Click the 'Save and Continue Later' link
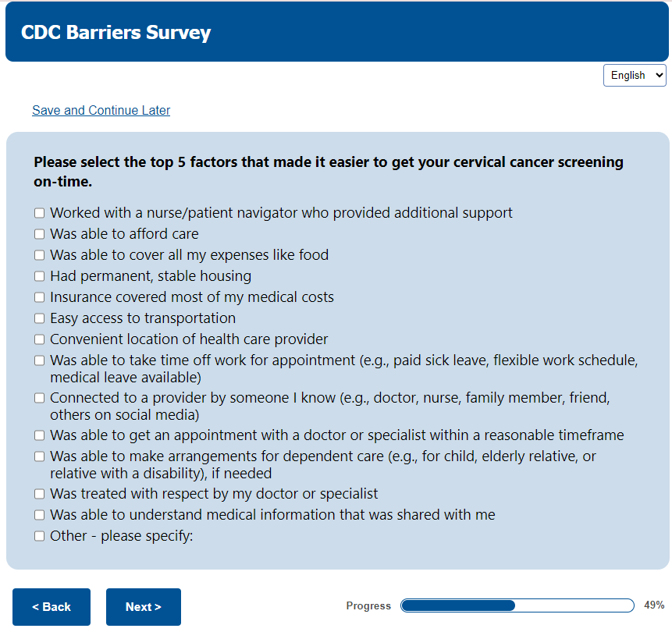Viewport: 672px width, 632px height. (101, 110)
